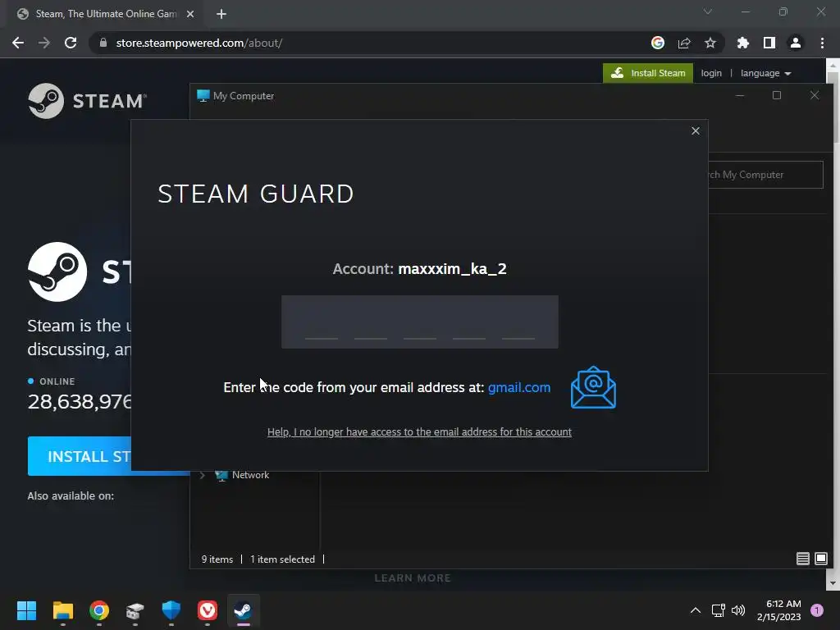Click LEARN MORE on the Steam page

(413, 578)
